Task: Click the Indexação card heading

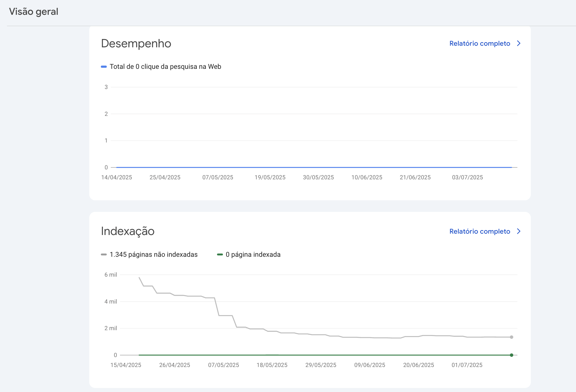Action: pos(128,231)
